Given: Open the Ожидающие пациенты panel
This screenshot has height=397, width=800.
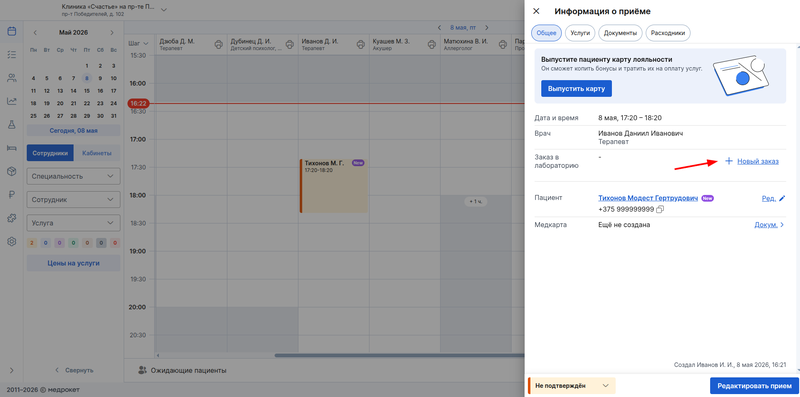Looking at the screenshot, I should [182, 370].
